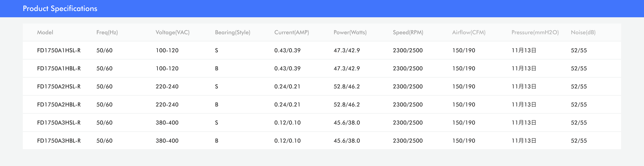Click the Bearing(Style) column header
Image resolution: width=644 pixels, height=166 pixels.
coord(233,33)
